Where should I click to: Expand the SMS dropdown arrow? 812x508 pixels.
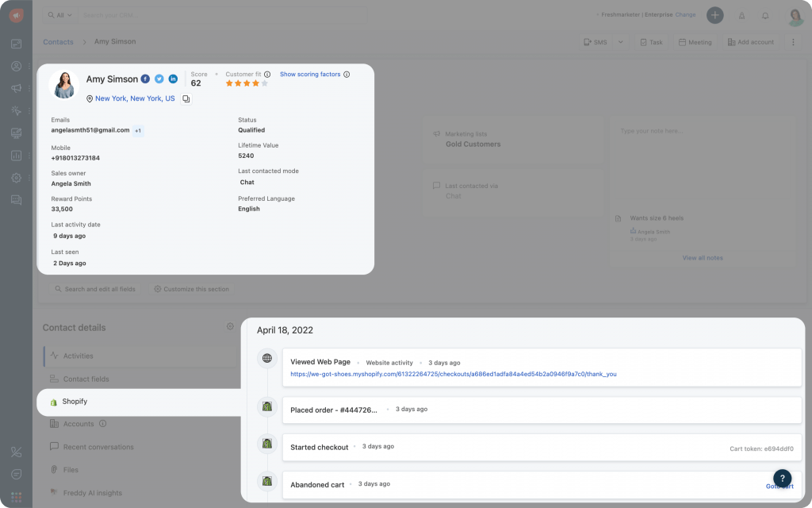[620, 42]
